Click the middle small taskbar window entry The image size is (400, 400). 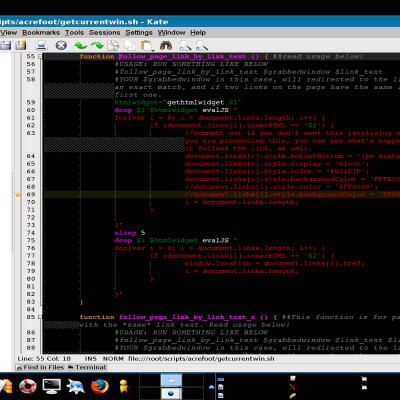click(x=221, y=387)
